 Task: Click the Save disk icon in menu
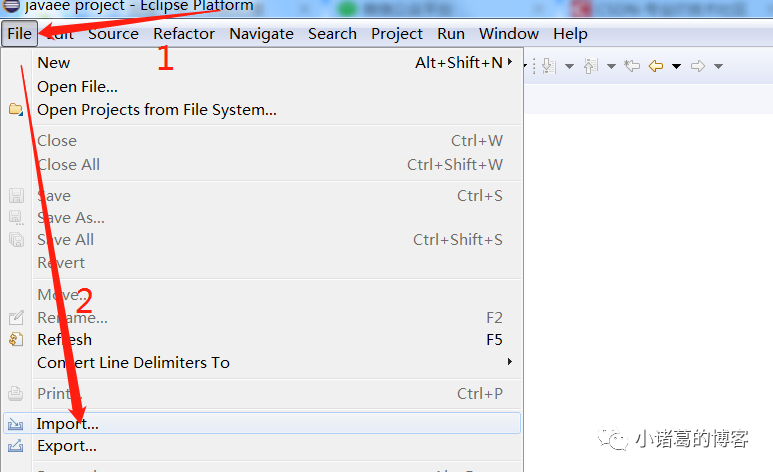[x=16, y=196]
